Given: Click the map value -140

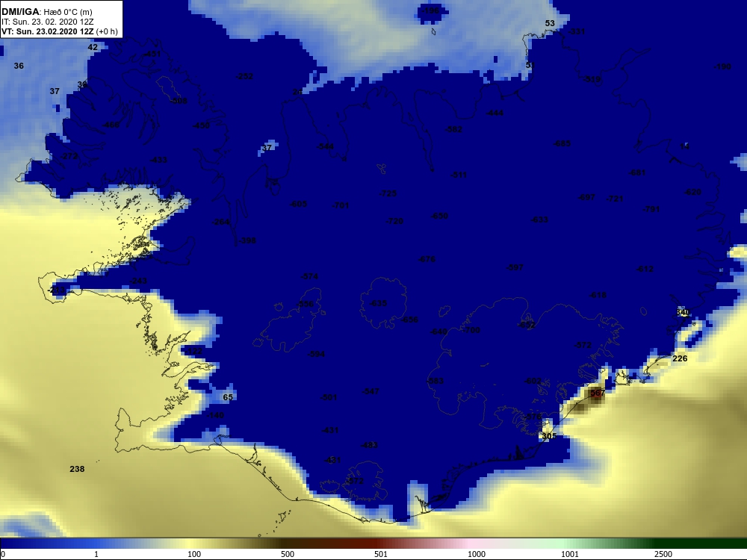Looking at the screenshot, I should 215,415.
